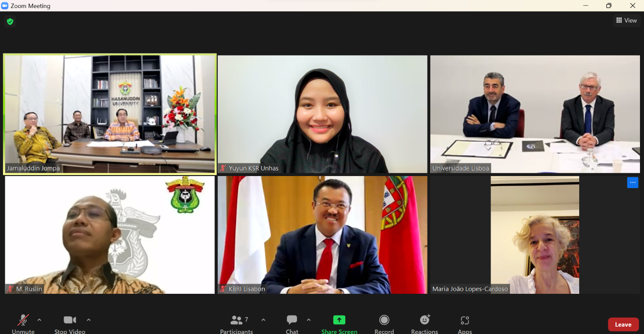Expand the arrow next to Chat
This screenshot has width=644, height=334.
point(309,320)
